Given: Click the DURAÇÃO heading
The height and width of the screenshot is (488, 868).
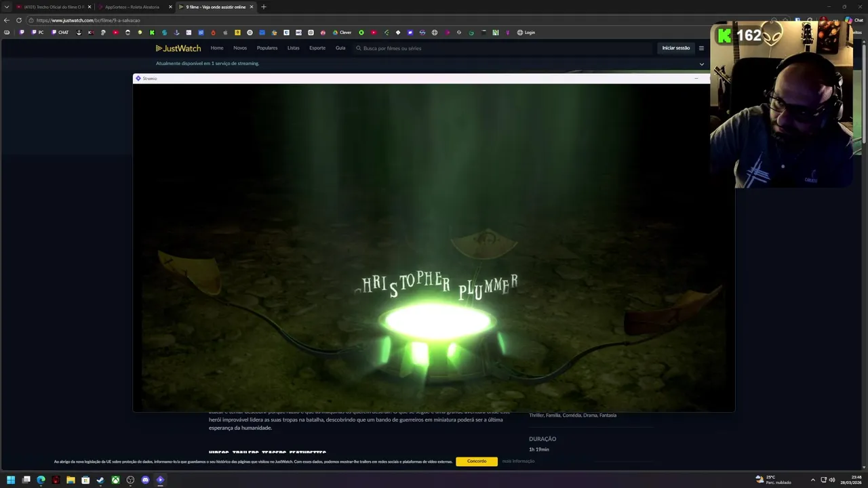Looking at the screenshot, I should [542, 439].
